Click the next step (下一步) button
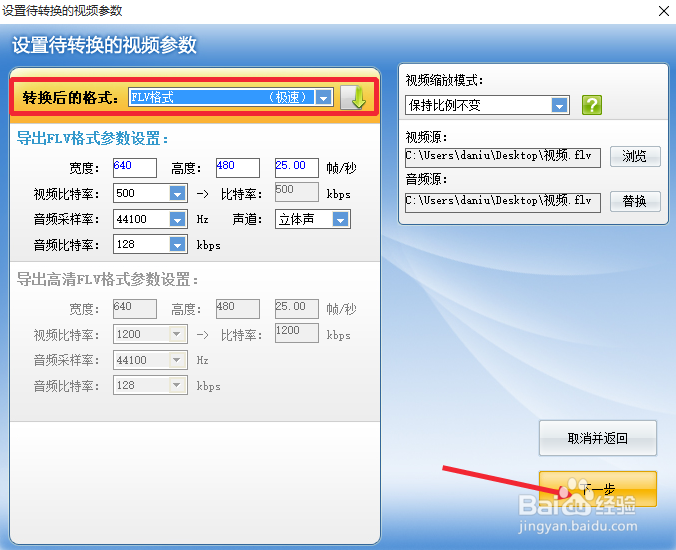 pyautogui.click(x=598, y=489)
